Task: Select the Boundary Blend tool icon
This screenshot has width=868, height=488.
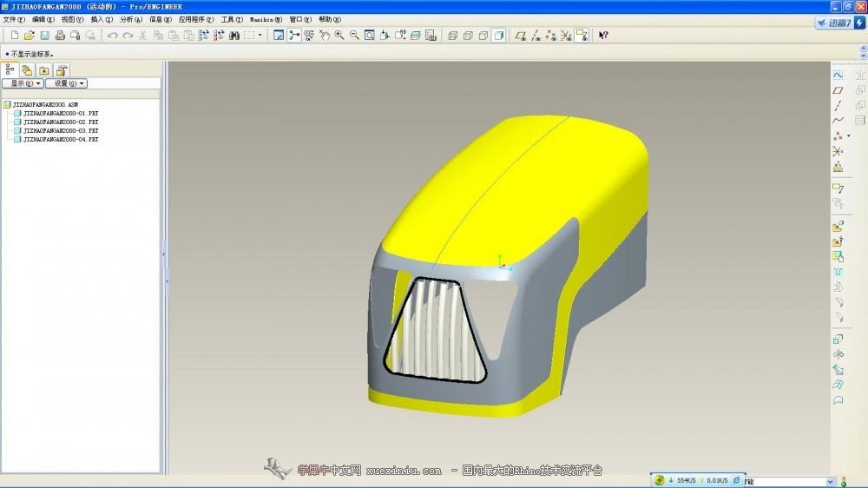Action: click(x=838, y=385)
